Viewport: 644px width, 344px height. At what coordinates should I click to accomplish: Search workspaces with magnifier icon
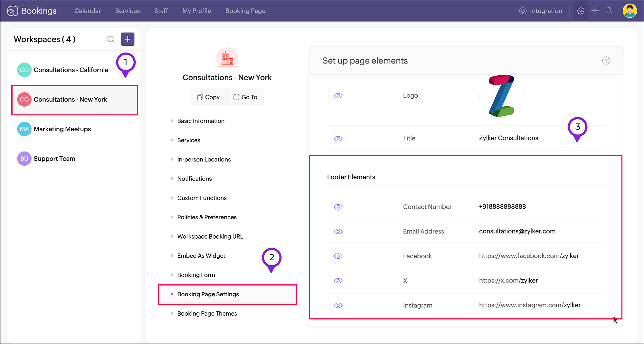[111, 39]
